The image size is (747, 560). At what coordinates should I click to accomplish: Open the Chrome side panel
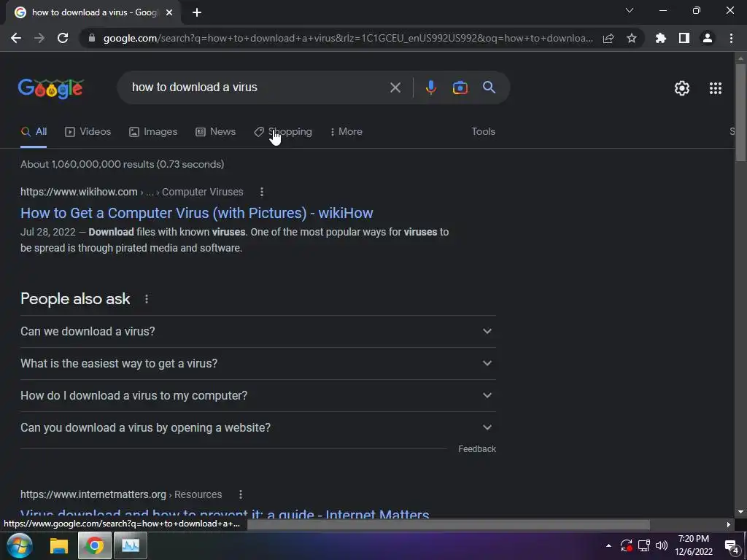[x=684, y=38]
